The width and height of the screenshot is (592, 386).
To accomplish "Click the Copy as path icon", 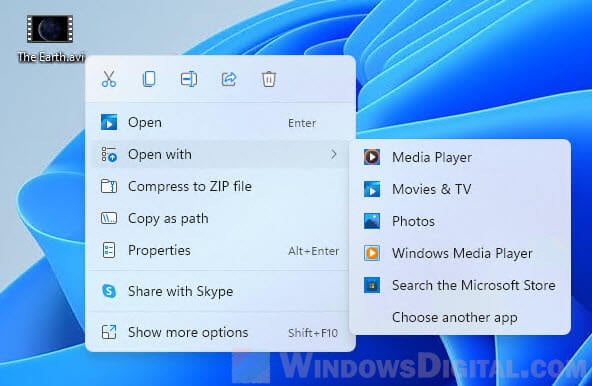I will pyautogui.click(x=109, y=218).
